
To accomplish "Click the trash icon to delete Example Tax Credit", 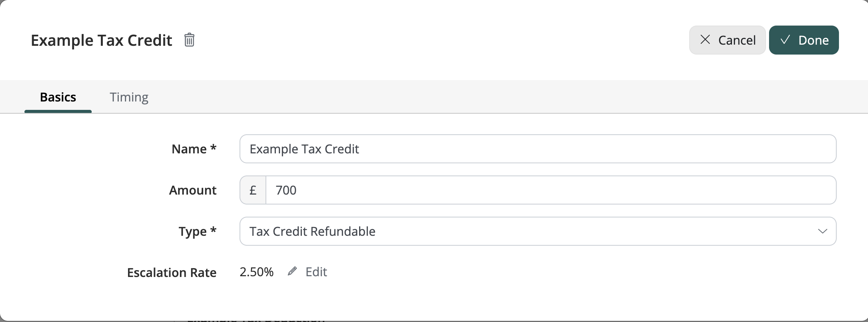I will [189, 40].
